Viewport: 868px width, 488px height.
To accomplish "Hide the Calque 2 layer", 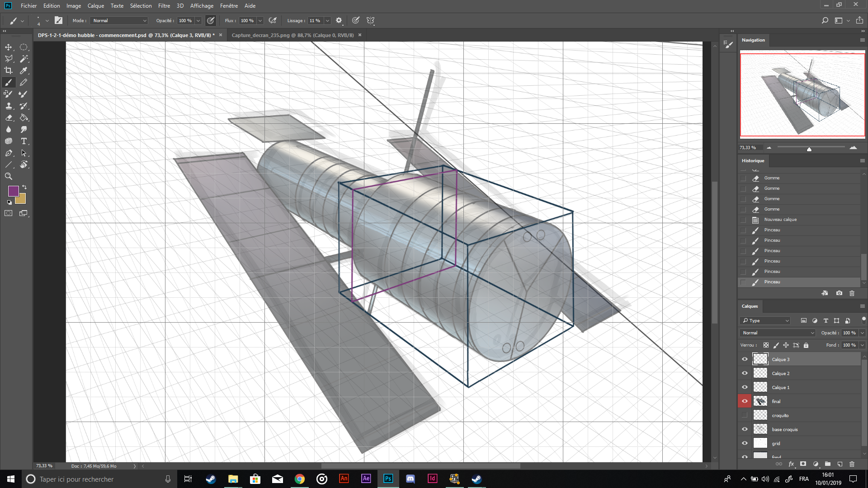I will pos(745,373).
